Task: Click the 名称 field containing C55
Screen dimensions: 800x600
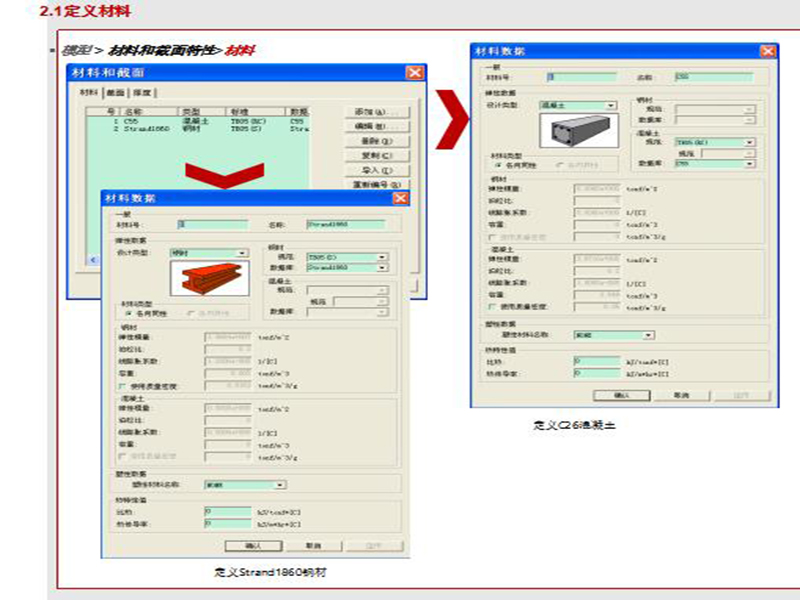Action: 711,77
